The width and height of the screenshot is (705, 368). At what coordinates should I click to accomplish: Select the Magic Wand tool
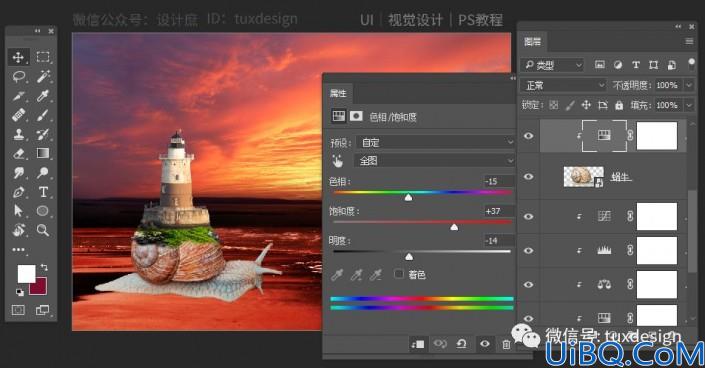[x=43, y=76]
